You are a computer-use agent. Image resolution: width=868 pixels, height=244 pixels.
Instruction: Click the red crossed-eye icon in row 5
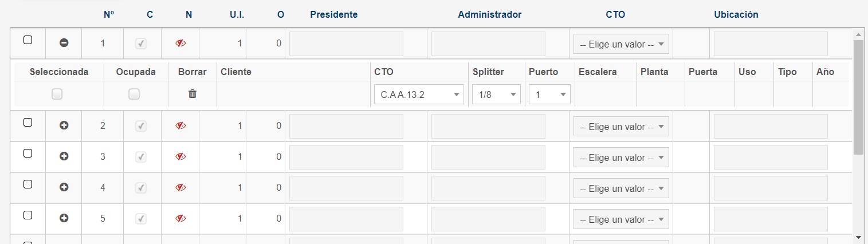click(x=181, y=218)
